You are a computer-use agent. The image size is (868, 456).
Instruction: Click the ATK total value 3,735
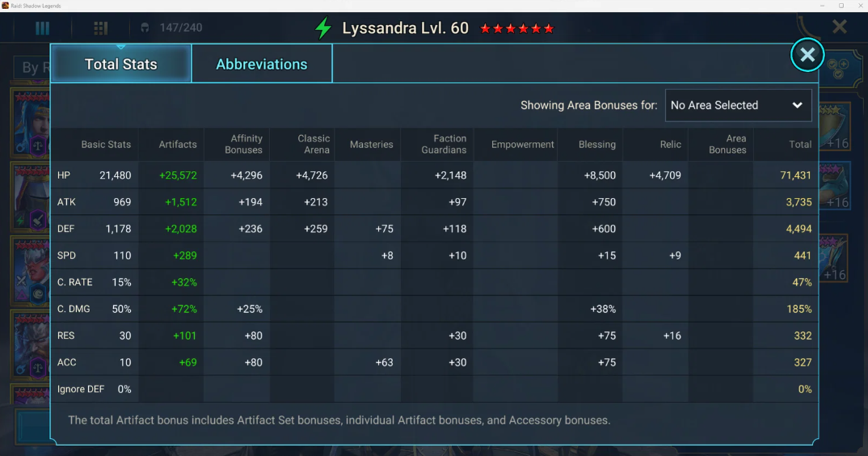(798, 202)
